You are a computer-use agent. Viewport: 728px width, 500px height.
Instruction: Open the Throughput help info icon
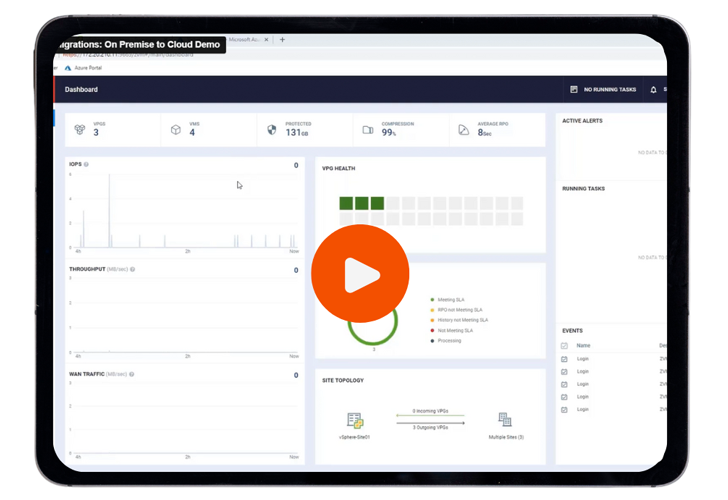133,269
